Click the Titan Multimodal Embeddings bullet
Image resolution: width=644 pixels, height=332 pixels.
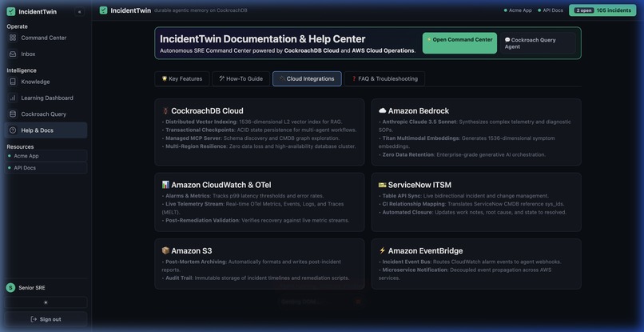tap(467, 142)
